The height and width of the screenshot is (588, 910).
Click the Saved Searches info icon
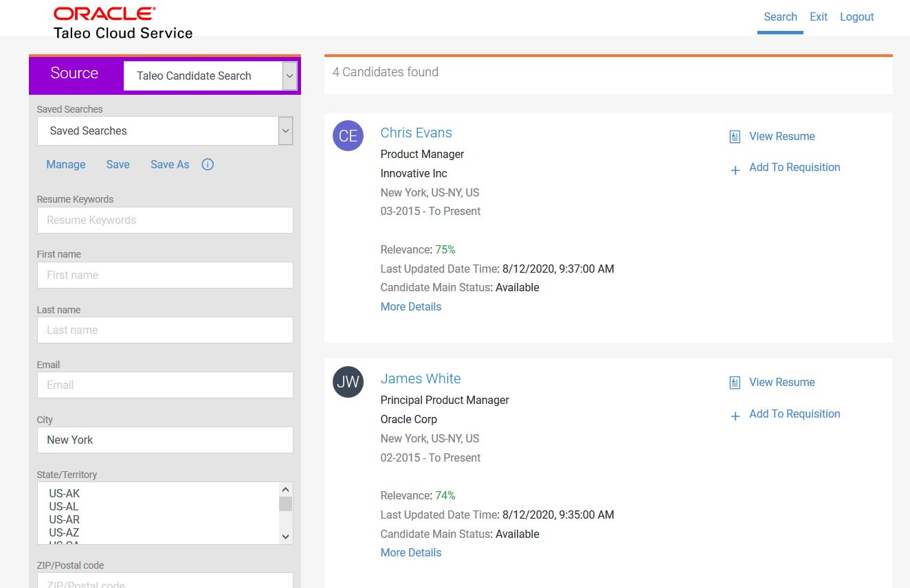point(208,164)
